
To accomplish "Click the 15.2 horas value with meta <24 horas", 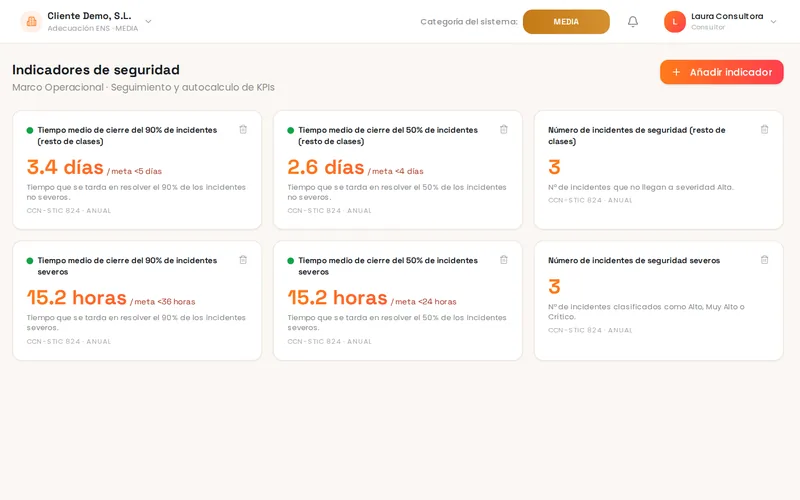I will (x=337, y=297).
